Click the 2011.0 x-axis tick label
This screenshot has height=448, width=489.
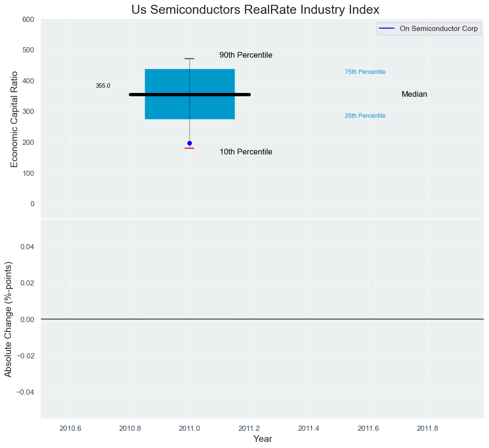pos(189,428)
